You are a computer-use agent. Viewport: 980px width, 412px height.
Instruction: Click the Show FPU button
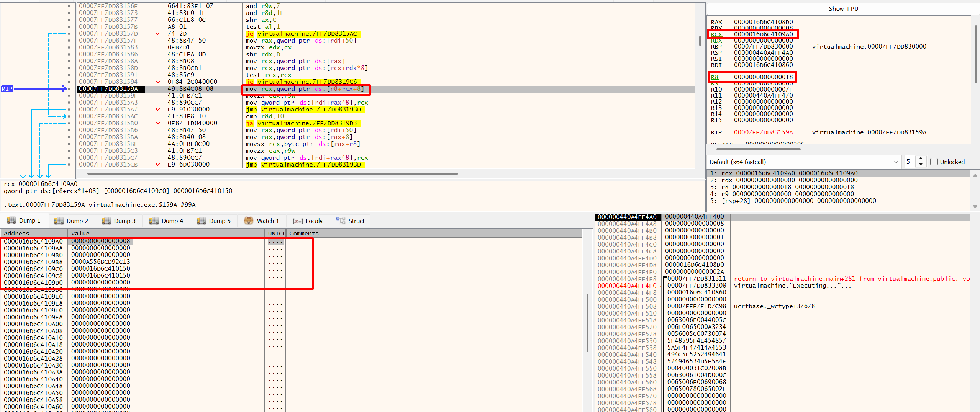pyautogui.click(x=843, y=9)
